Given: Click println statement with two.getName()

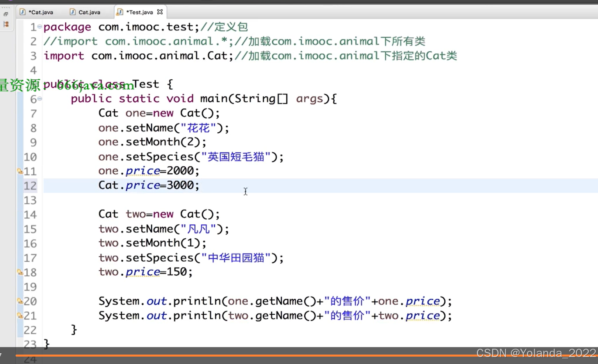Looking at the screenshot, I should pyautogui.click(x=275, y=316).
